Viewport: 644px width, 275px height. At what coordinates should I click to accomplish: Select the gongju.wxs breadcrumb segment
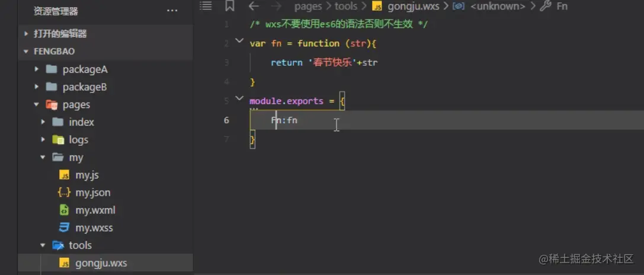tap(413, 6)
